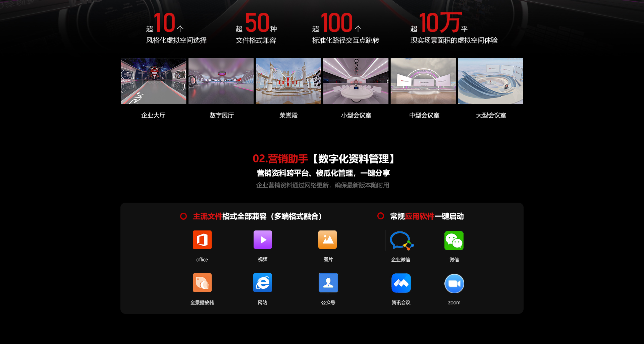Viewport: 644px width, 344px height.
Task: Click the text 标准化路径交互点跳转
Action: 346,40
